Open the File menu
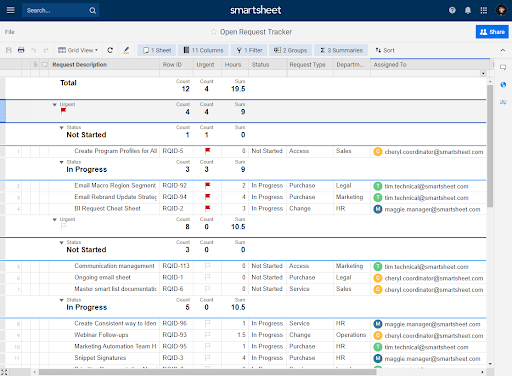512x376 pixels. (x=9, y=32)
